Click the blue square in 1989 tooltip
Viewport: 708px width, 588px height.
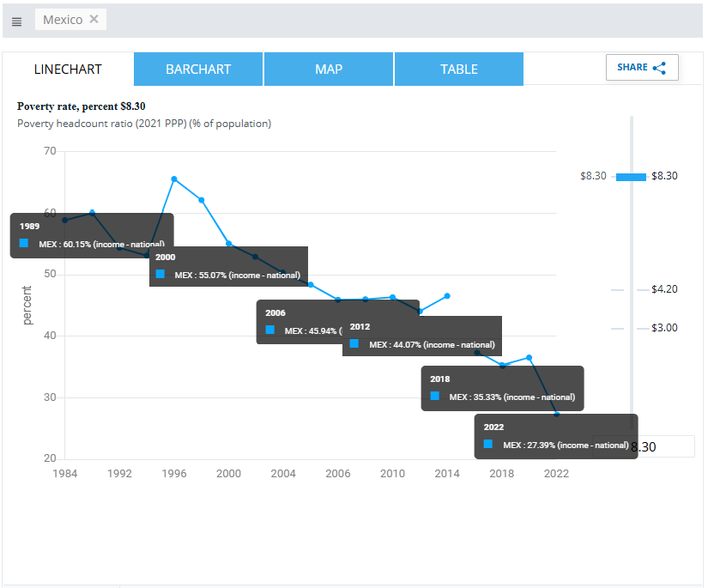click(24, 243)
